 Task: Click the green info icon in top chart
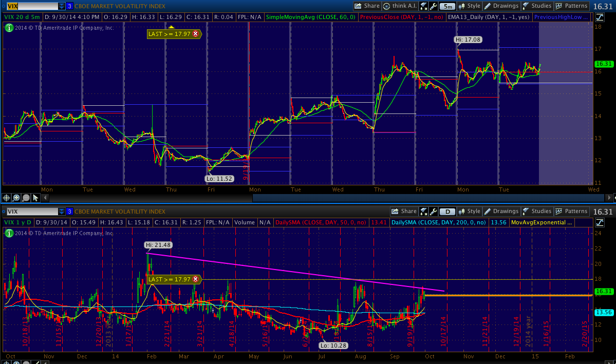tap(8, 27)
